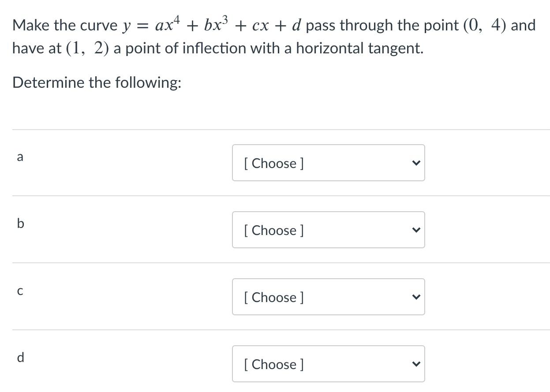Click the "Determine the following:" text
This screenshot has height=392, width=550.
[x=97, y=82]
